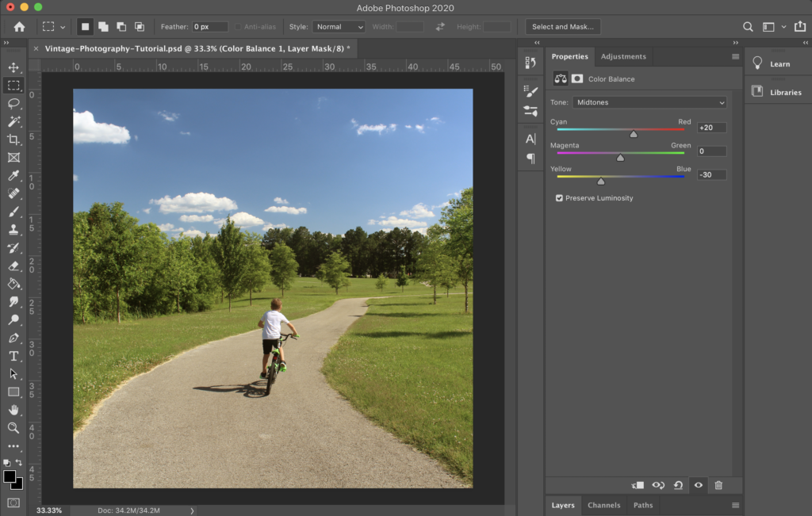The width and height of the screenshot is (812, 516).
Task: Pick the Crop tool
Action: coord(13,140)
